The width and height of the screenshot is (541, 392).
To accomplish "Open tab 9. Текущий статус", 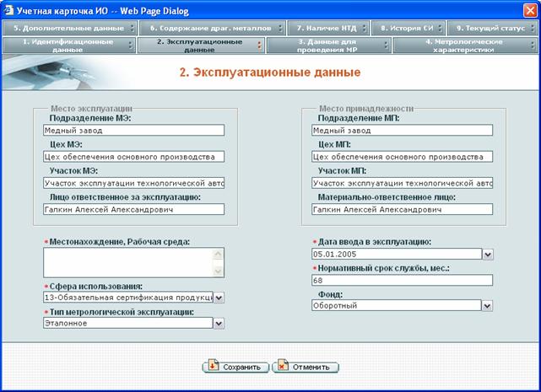I will point(493,28).
